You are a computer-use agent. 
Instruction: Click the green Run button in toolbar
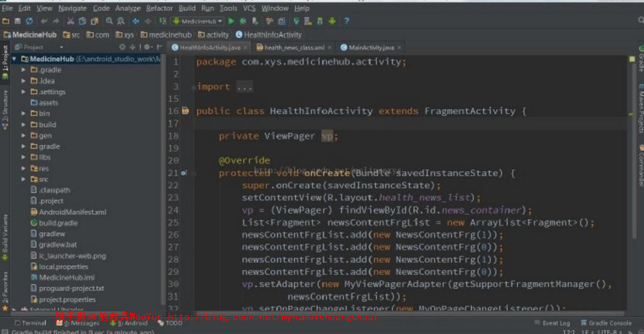pyautogui.click(x=231, y=21)
